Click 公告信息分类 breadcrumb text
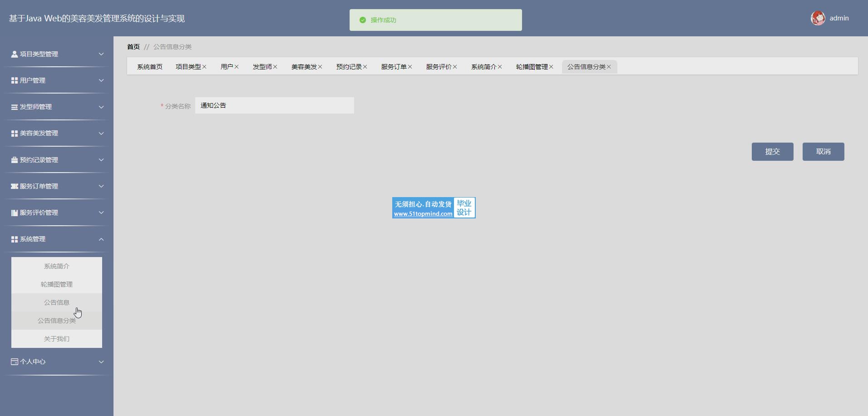This screenshot has width=868, height=416. tap(173, 47)
